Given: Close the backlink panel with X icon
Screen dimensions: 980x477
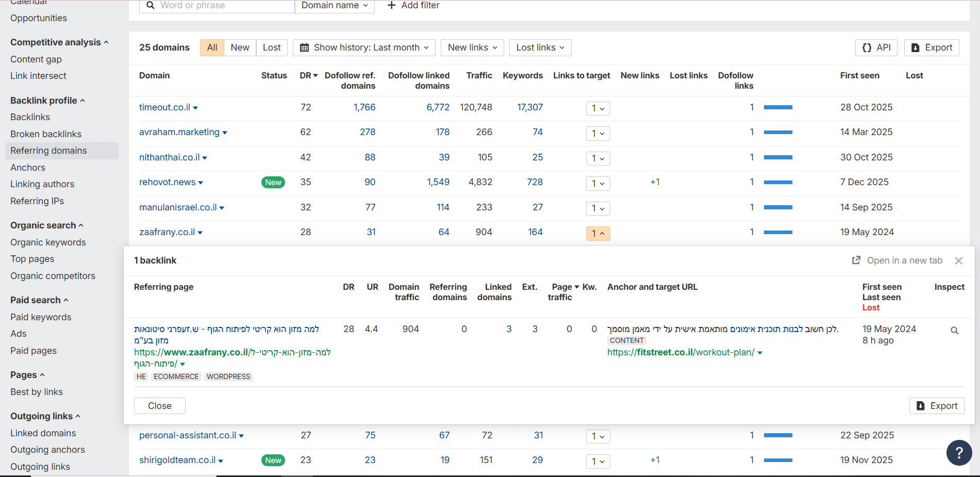Looking at the screenshot, I should (958, 261).
